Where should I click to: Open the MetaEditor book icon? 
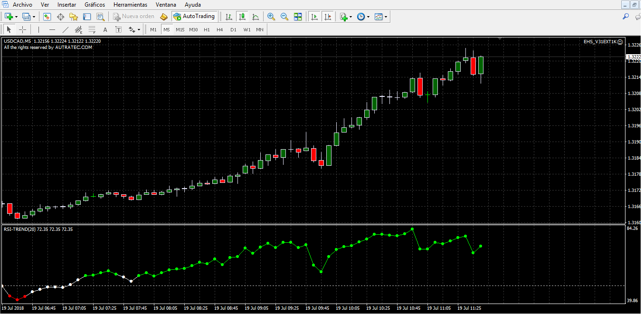pyautogui.click(x=164, y=17)
